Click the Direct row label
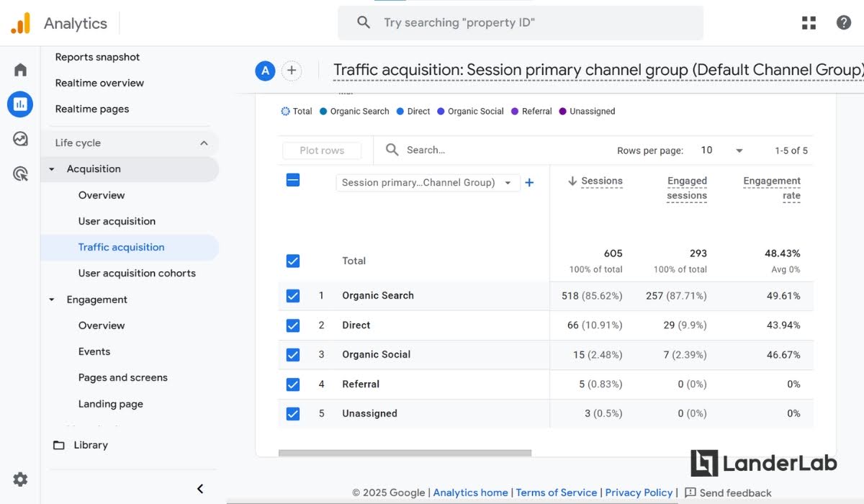 tap(356, 325)
